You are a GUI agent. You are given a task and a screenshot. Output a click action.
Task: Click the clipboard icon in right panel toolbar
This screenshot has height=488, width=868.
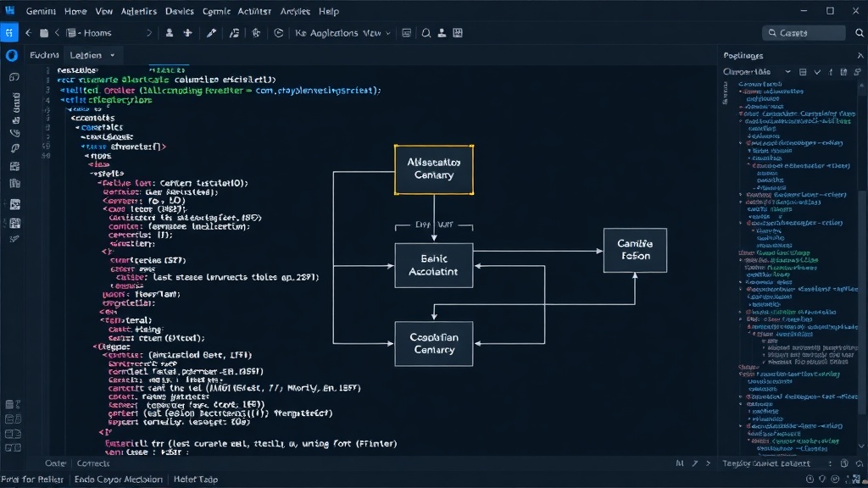pyautogui.click(x=843, y=72)
